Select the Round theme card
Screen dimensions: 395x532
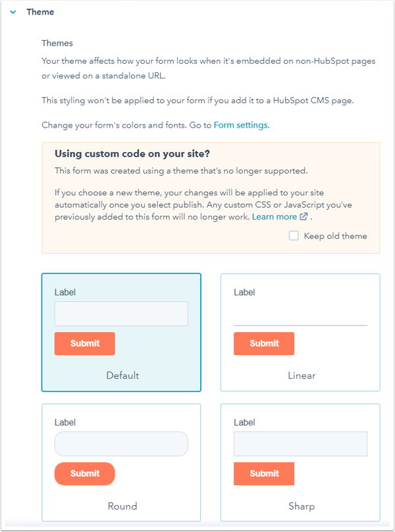121,462
